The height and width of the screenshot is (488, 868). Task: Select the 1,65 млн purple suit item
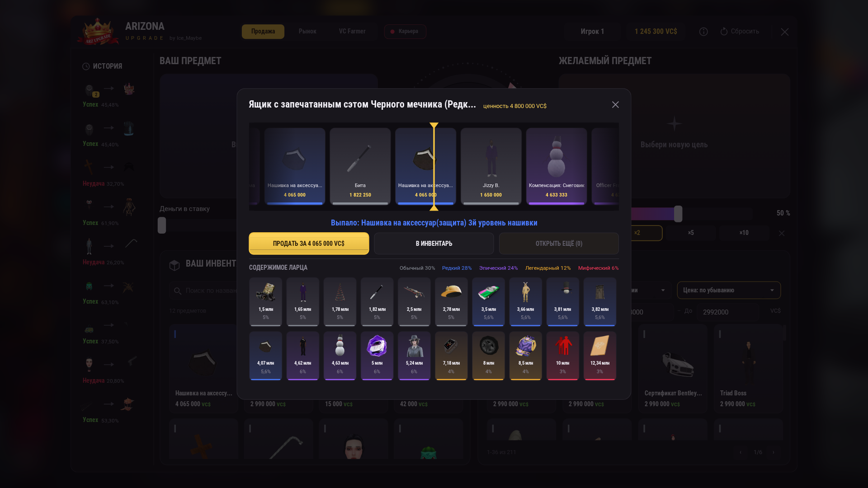[x=303, y=302]
